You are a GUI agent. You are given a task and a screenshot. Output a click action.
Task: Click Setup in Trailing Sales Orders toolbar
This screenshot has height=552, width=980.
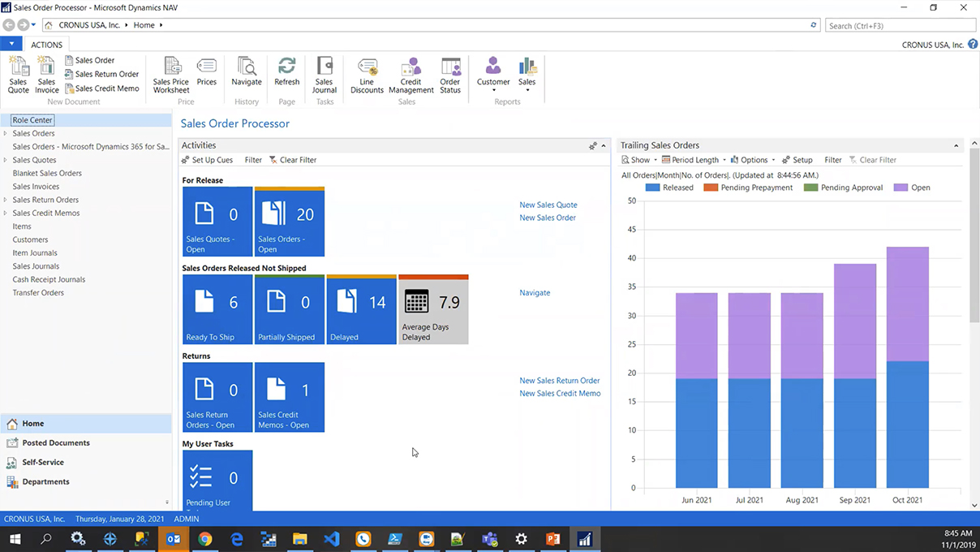(797, 160)
